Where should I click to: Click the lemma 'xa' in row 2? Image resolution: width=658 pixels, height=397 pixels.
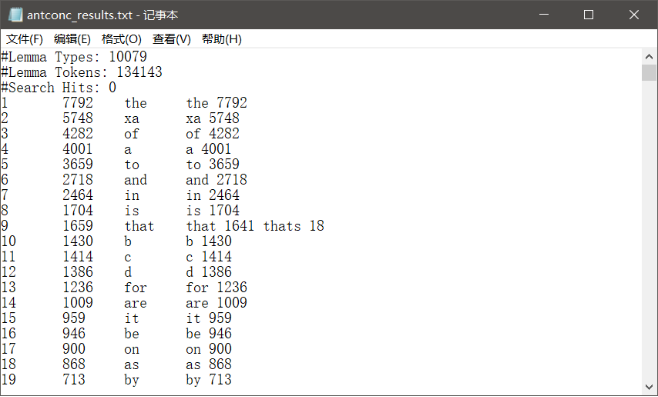coord(131,118)
